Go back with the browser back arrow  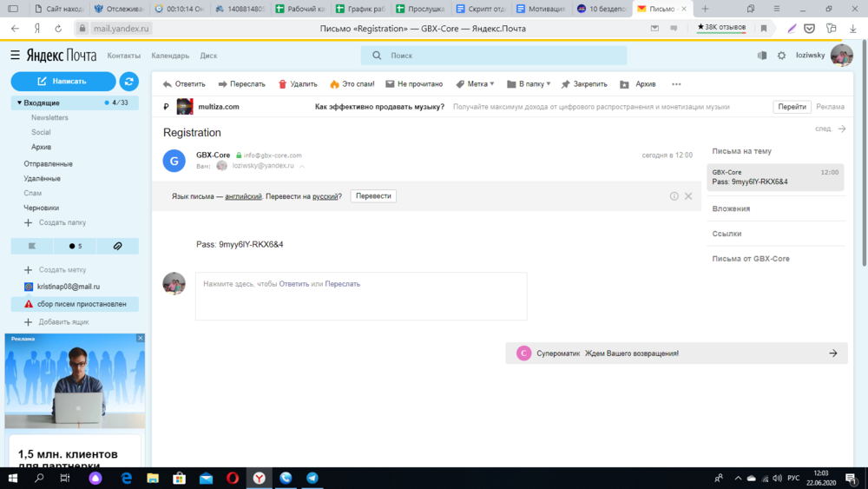pyautogui.click(x=15, y=29)
